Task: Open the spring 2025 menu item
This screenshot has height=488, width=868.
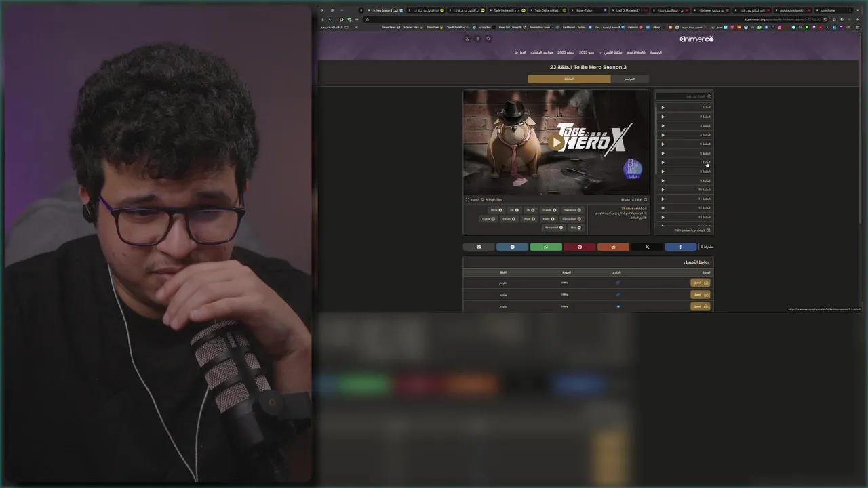Action: pos(587,52)
